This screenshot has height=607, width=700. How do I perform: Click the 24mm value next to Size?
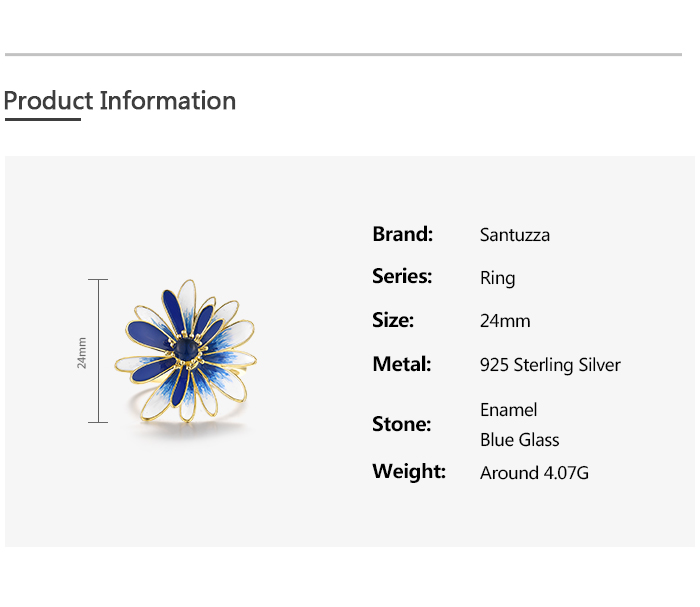[x=505, y=321]
